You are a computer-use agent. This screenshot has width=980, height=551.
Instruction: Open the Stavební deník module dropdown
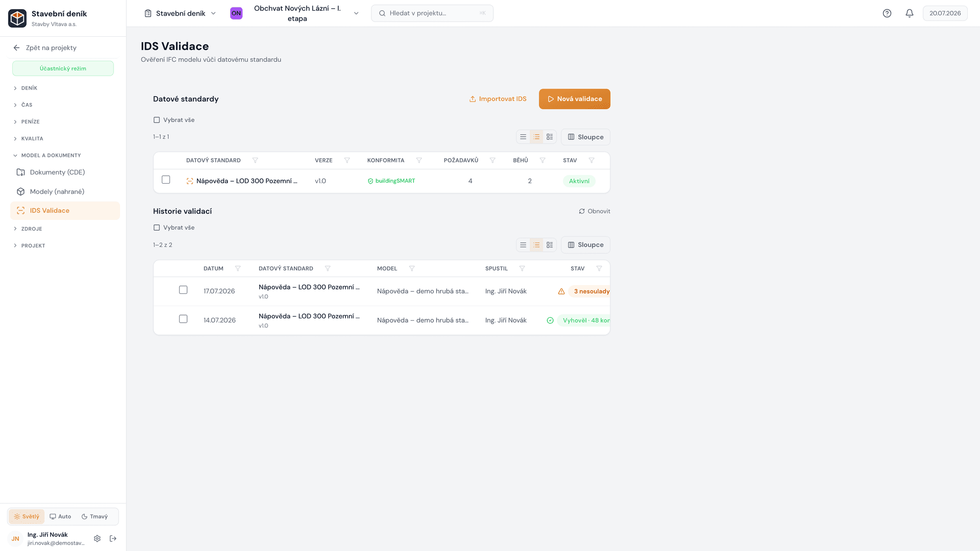coord(180,13)
